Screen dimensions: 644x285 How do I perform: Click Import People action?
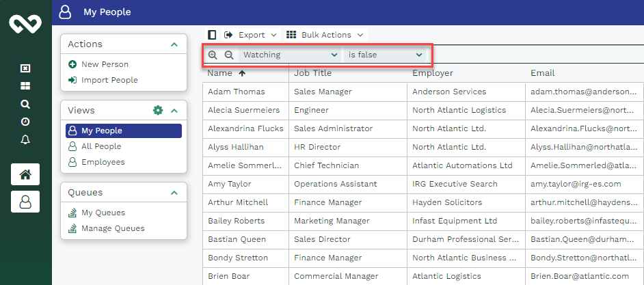point(109,80)
